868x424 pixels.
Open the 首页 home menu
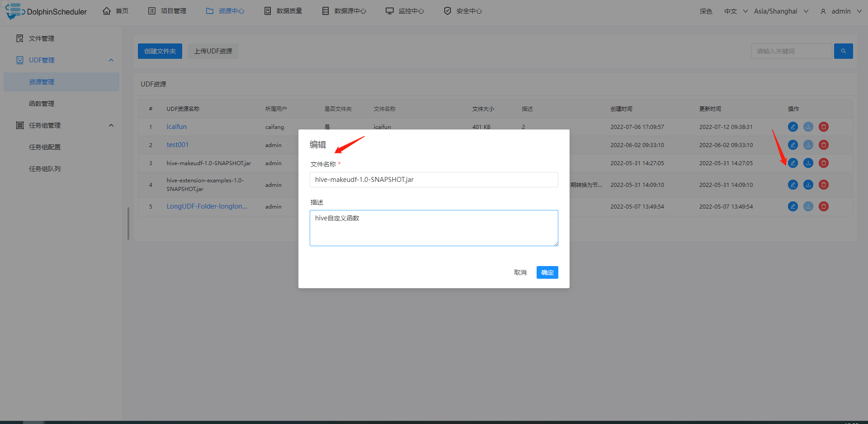point(116,11)
